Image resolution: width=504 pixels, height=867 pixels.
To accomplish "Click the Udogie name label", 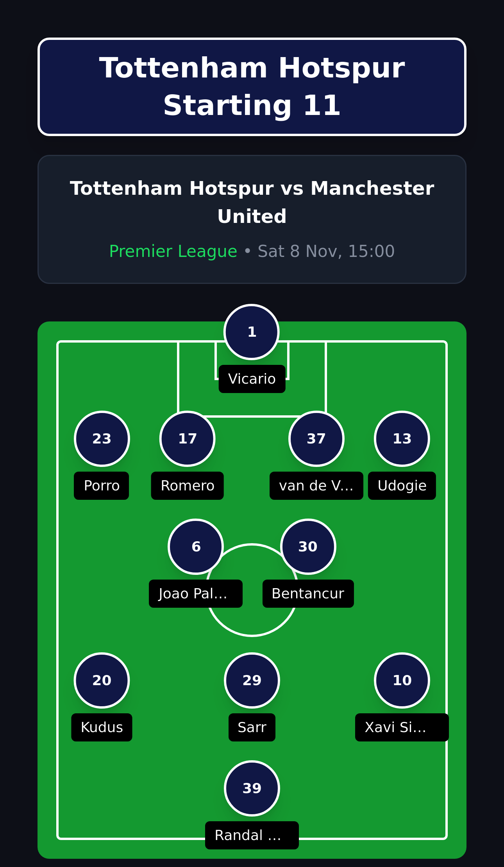I will [x=402, y=485].
